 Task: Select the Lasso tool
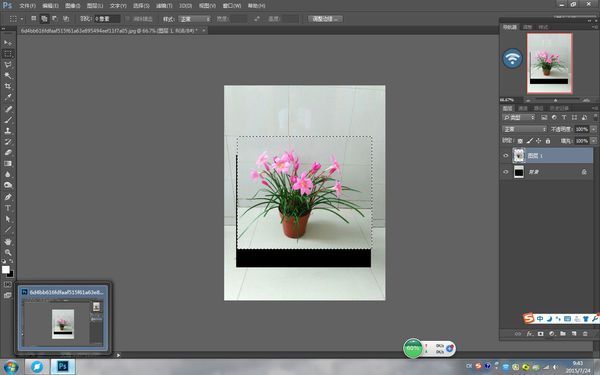[x=8, y=65]
